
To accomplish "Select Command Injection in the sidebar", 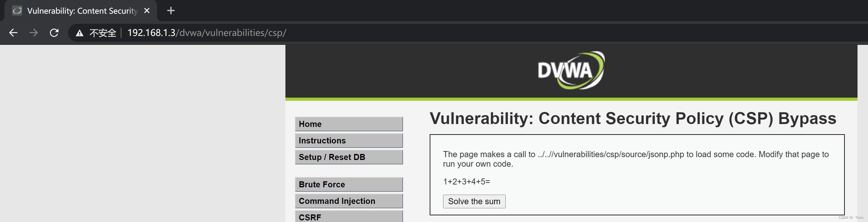I will [348, 201].
